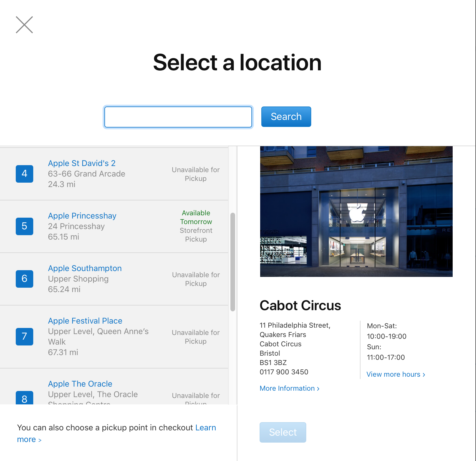The width and height of the screenshot is (476, 461).
Task: Click 63-66 Grand Arcade address
Action: (x=87, y=174)
